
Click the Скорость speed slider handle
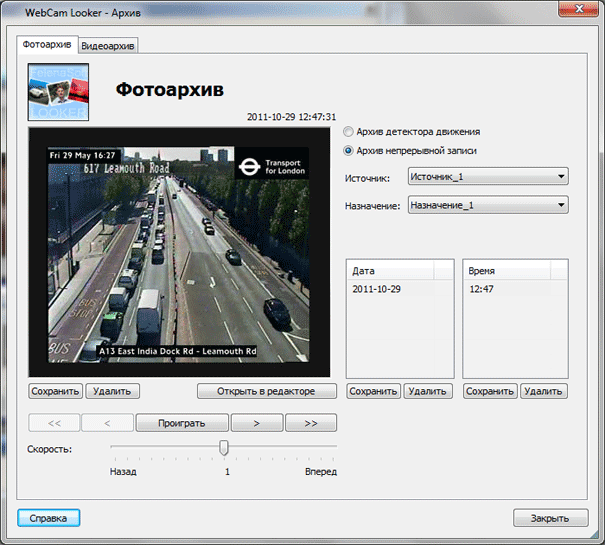[x=224, y=447]
